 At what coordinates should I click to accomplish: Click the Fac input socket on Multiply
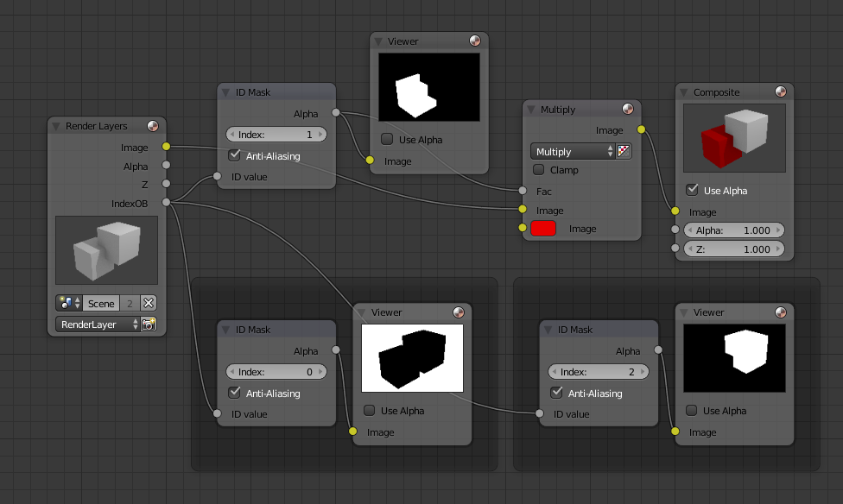523,190
